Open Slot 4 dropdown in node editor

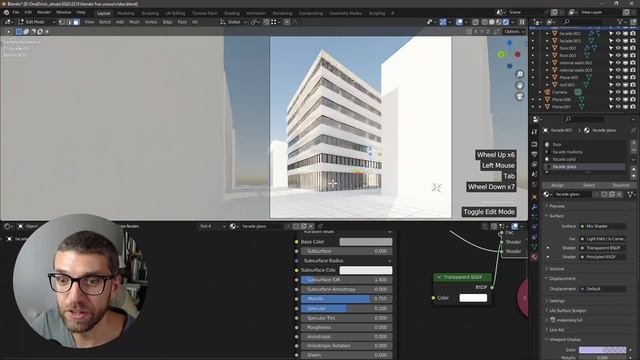click(212, 226)
